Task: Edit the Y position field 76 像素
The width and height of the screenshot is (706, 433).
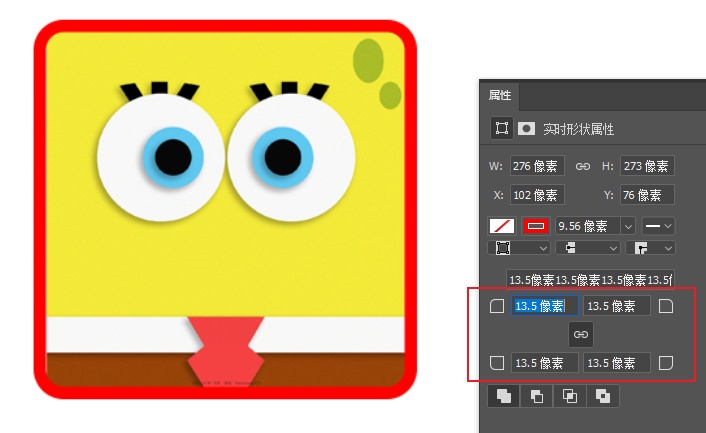Action: [647, 195]
